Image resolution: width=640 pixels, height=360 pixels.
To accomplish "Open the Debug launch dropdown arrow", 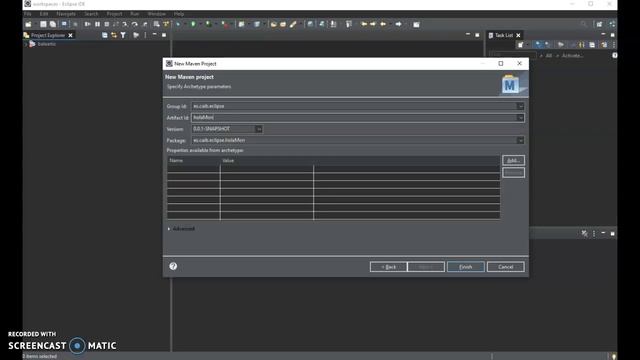I will coord(184,24).
